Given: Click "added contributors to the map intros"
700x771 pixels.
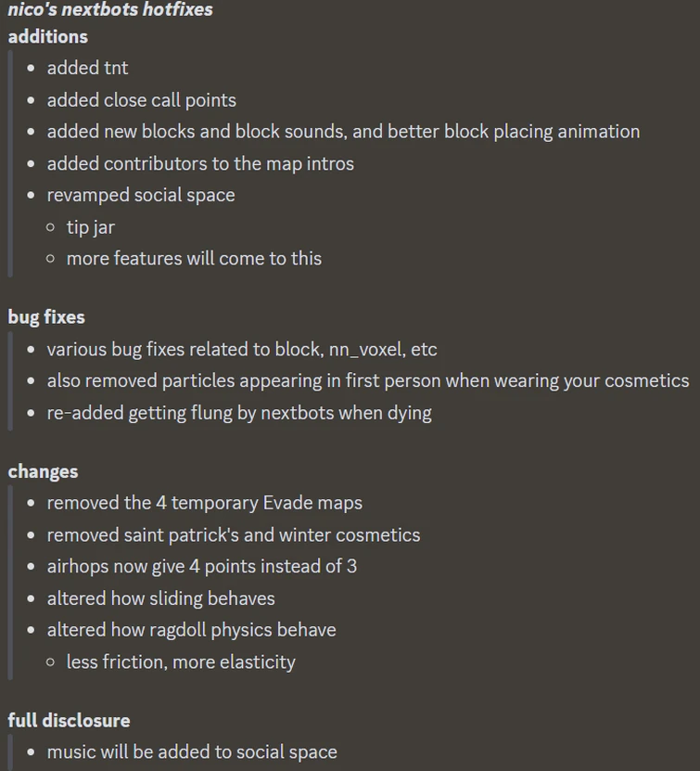Looking at the screenshot, I should 200,163.
